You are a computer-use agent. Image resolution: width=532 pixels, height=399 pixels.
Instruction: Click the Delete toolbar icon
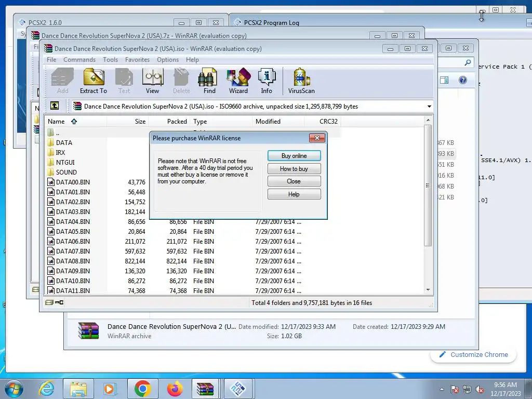(181, 81)
